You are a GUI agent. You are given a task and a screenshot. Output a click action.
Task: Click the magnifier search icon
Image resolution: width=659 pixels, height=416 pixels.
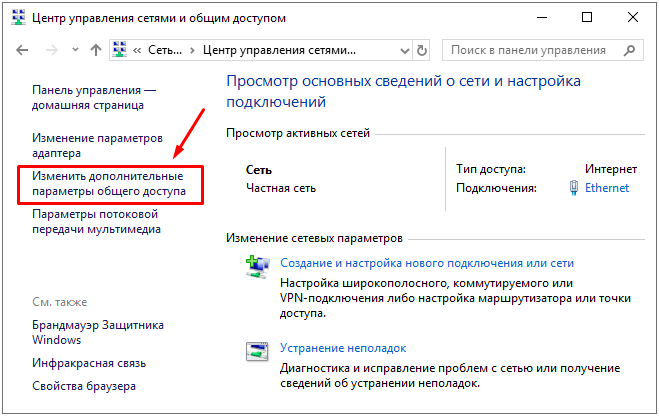tap(629, 50)
